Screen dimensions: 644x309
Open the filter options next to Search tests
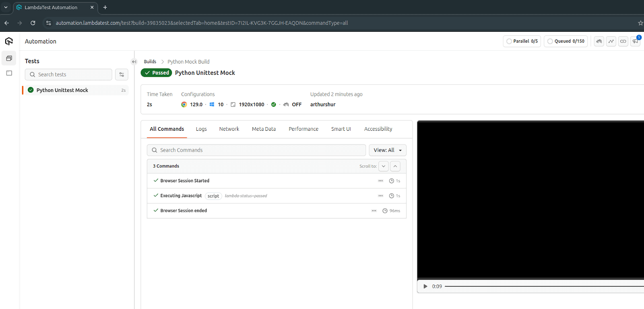pos(122,74)
